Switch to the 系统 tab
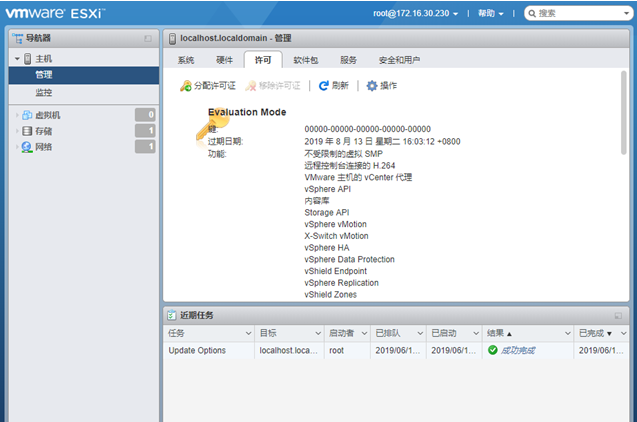Viewport: 637px width, 422px height. click(186, 60)
